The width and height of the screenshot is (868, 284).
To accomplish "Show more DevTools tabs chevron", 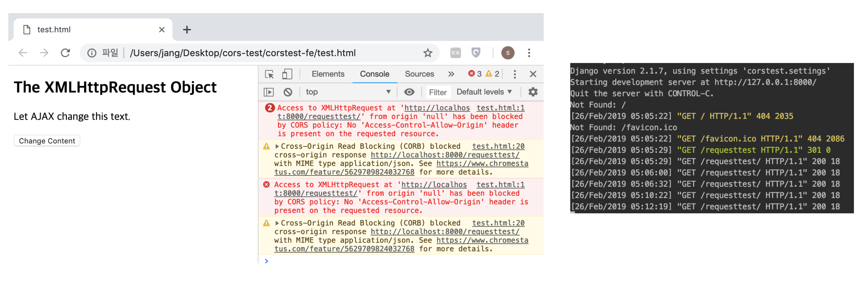I will click(x=451, y=74).
